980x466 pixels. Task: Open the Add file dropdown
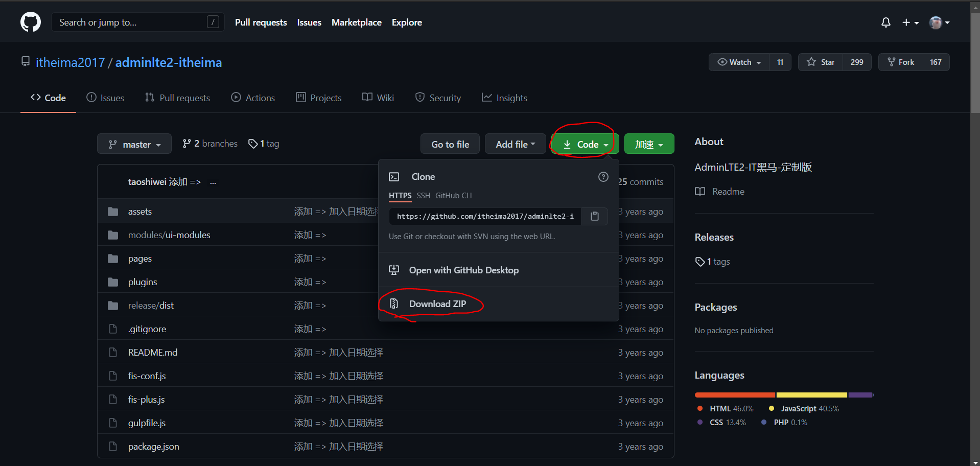(x=515, y=145)
